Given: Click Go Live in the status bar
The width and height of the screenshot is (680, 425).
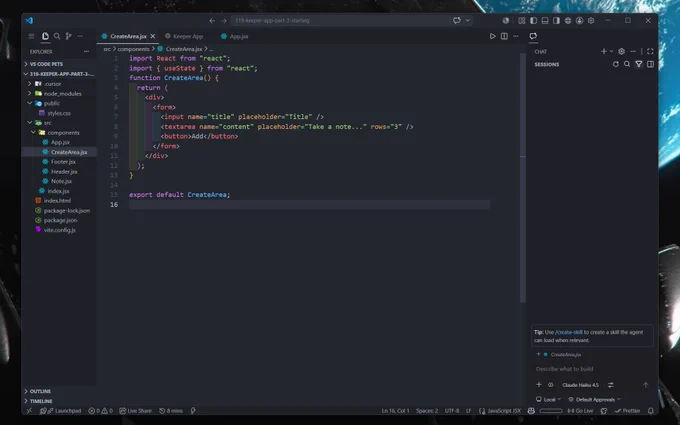Looking at the screenshot, I should click(580, 411).
